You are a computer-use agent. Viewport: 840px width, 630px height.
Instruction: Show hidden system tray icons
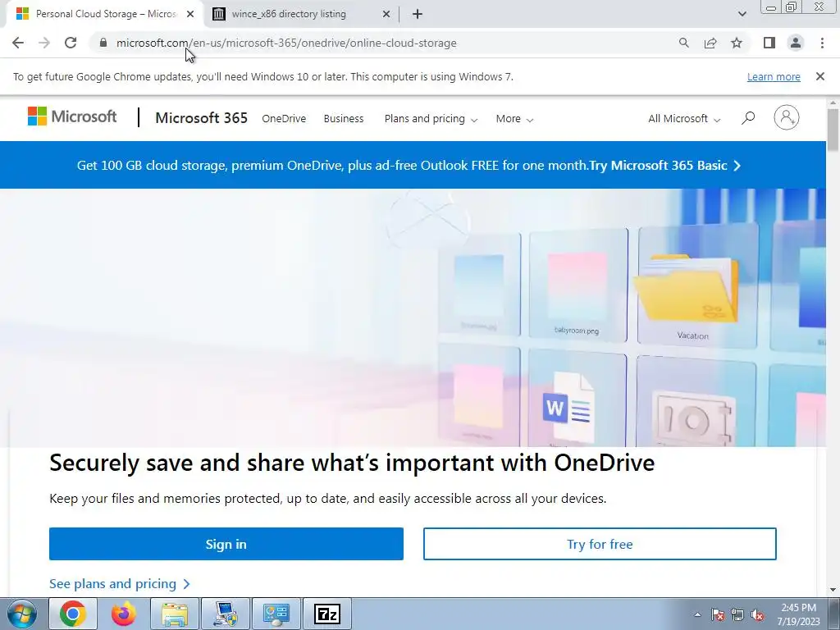pos(697,614)
